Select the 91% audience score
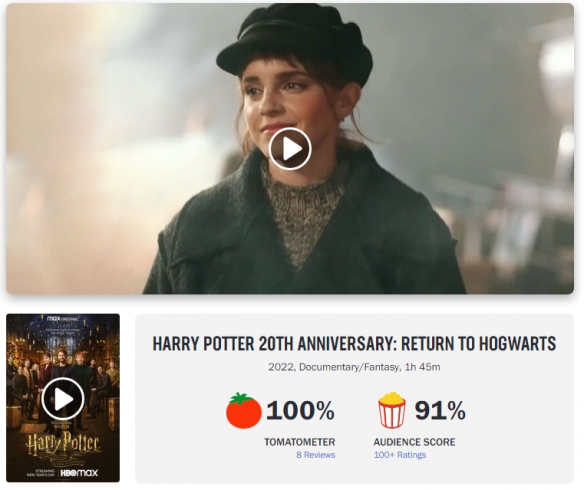Image resolution: width=584 pixels, height=490 pixels. pos(440,410)
